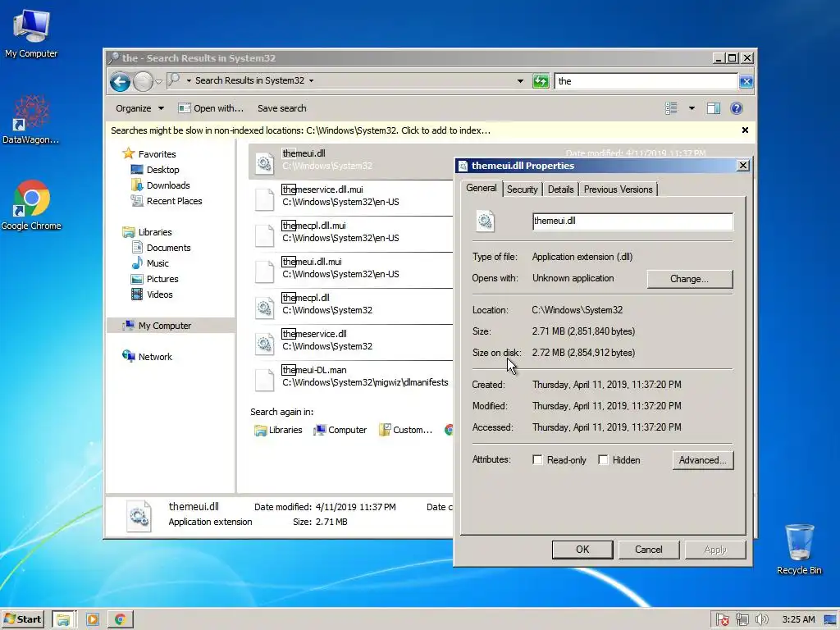The width and height of the screenshot is (840, 630).
Task: Confirm the Properties dialog with OK
Action: [x=582, y=549]
